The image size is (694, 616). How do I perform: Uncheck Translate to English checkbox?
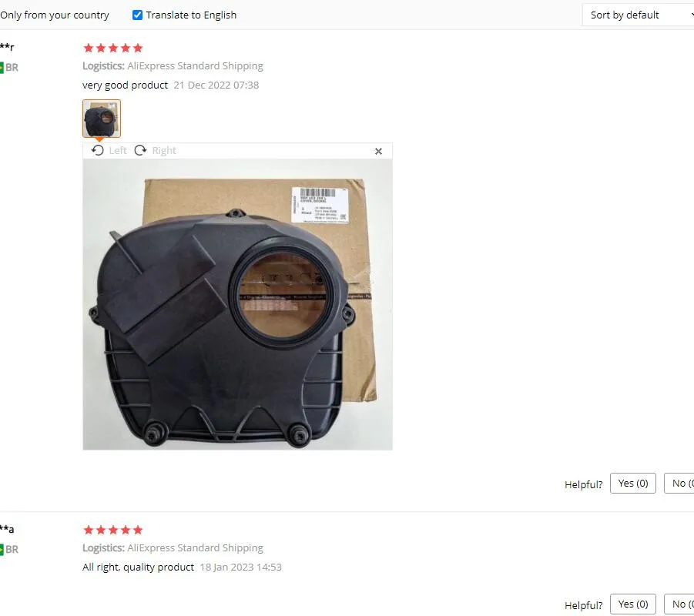pos(138,15)
